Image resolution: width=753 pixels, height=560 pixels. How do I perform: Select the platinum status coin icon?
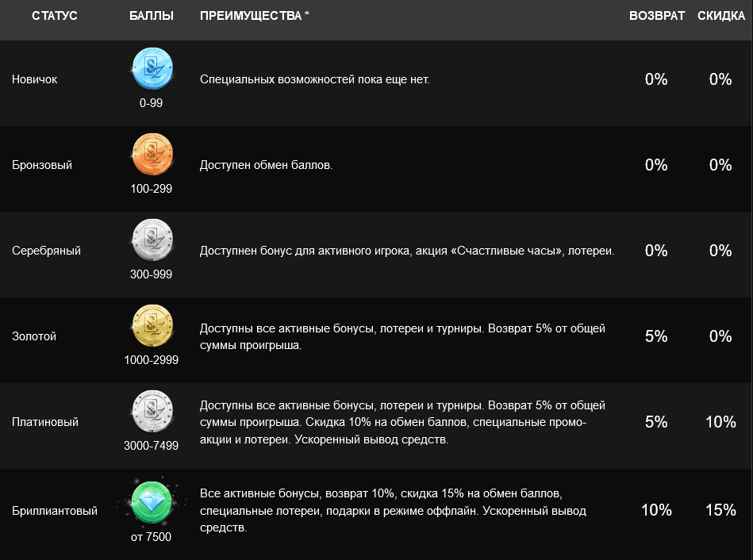[152, 411]
